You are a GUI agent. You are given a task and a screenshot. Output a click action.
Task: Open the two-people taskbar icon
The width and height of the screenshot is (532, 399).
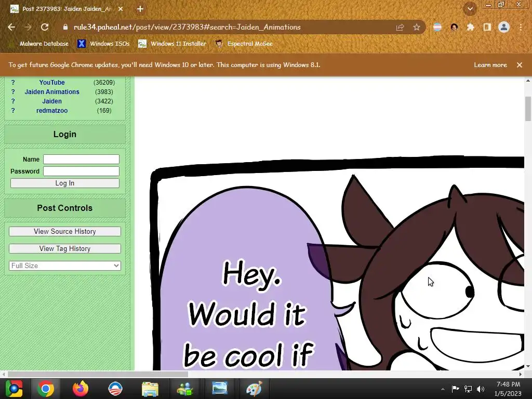pos(185,389)
